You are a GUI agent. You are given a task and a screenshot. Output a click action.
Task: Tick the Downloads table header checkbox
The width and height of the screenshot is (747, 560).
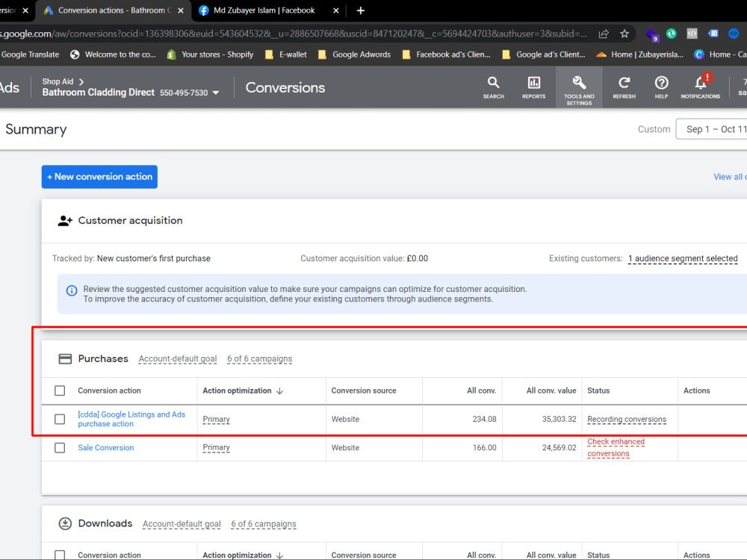pyautogui.click(x=60, y=556)
